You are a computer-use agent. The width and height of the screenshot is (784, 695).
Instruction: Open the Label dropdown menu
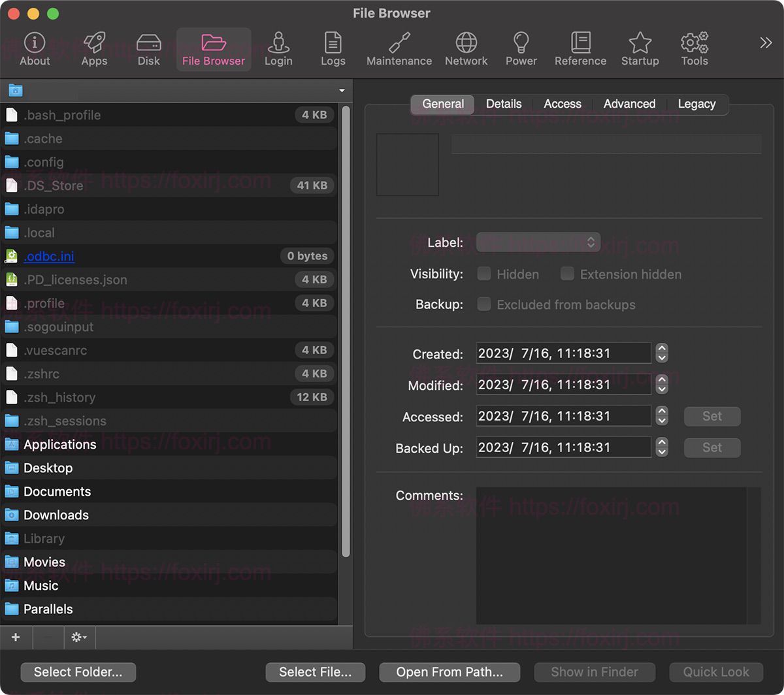click(538, 242)
